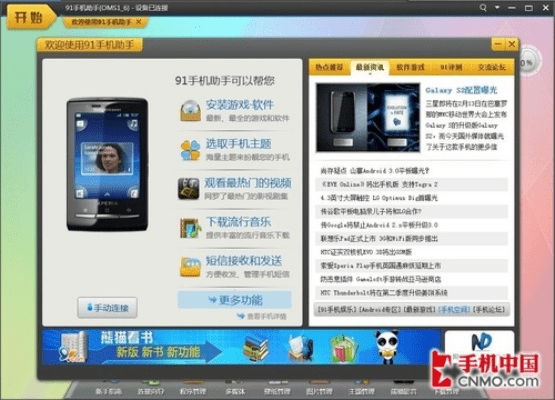The height and width of the screenshot is (400, 555).
Task: Open the 安装游戏·软件 link
Action: tap(240, 105)
